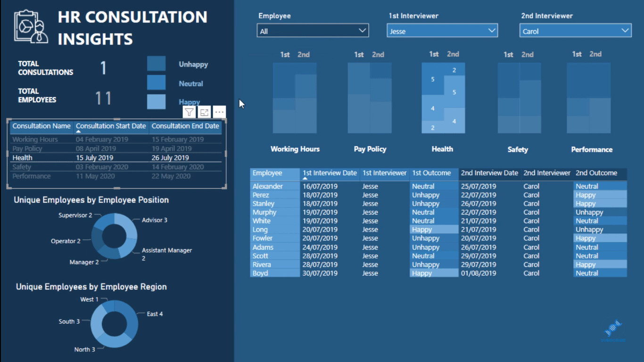Click the Supervisor 2 donut label
Viewport: 644px width, 362px height.
[75, 215]
